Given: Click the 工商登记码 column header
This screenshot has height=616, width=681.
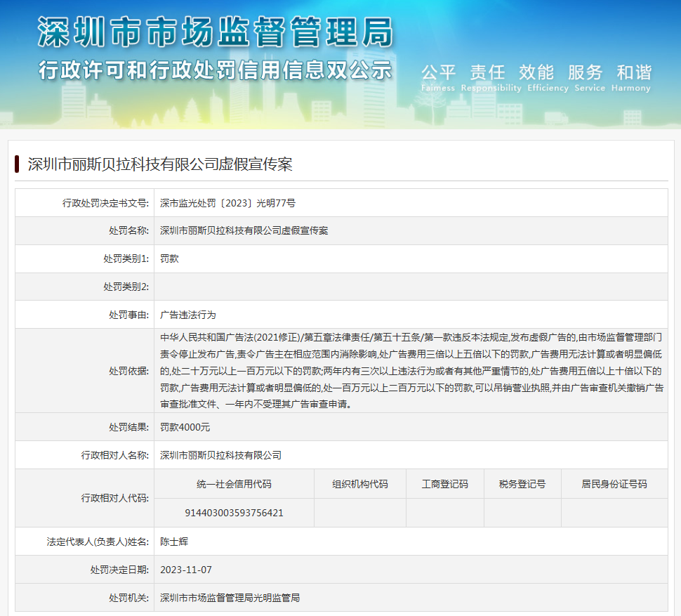Looking at the screenshot, I should (444, 484).
